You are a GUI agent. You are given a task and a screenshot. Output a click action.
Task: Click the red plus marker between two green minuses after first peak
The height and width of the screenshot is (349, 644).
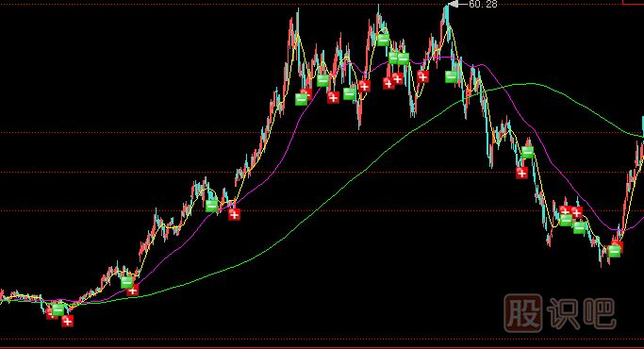[333, 97]
